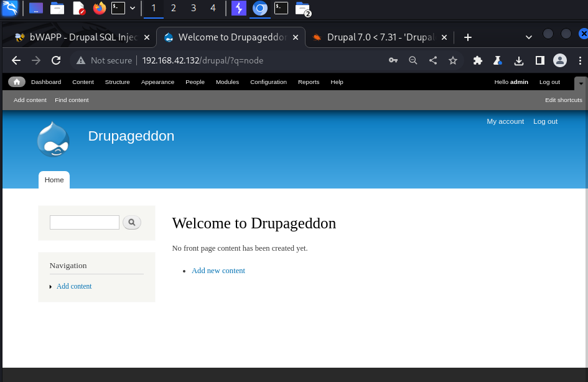Open the Modules admin menu
The image size is (588, 382).
pyautogui.click(x=227, y=82)
